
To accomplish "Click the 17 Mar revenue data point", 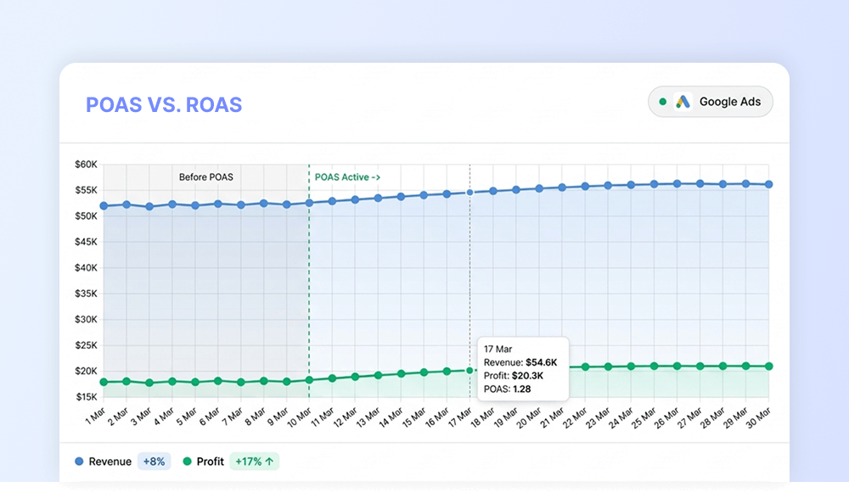I will (470, 192).
